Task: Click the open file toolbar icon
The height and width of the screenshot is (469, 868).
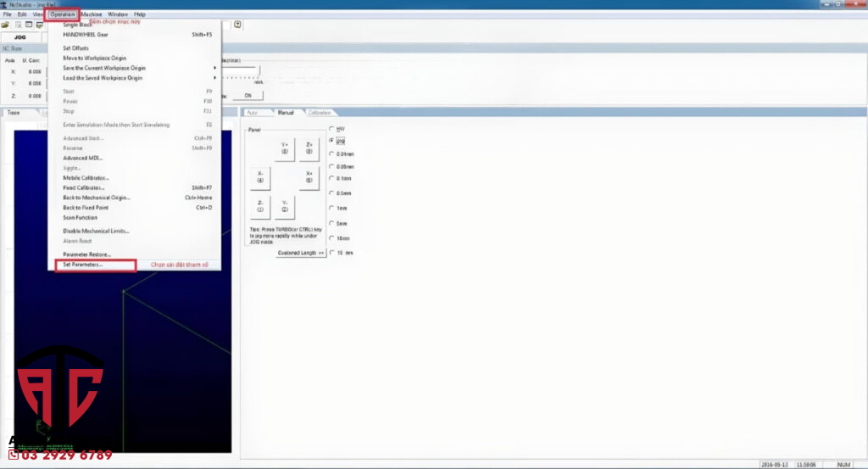Action: (6, 25)
